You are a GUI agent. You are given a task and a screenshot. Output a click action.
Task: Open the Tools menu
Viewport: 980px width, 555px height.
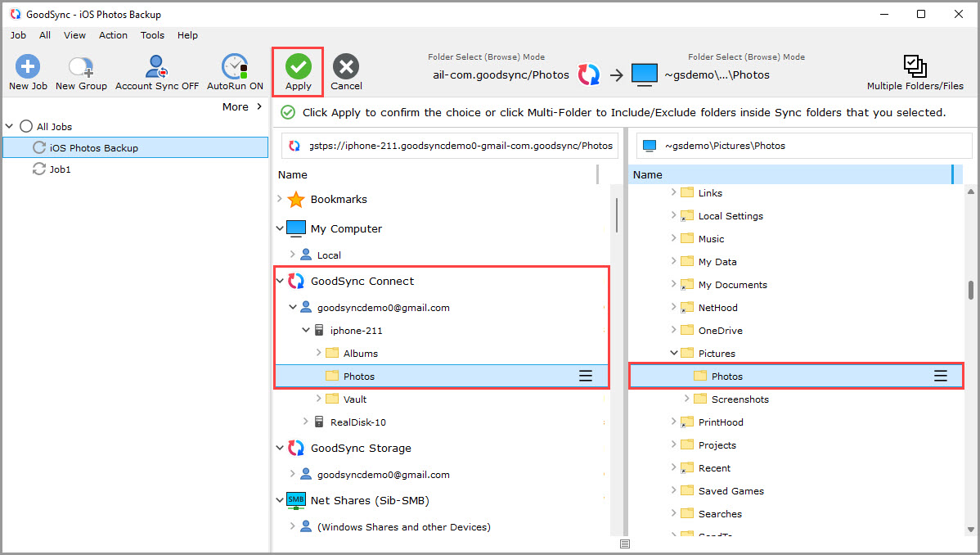152,35
